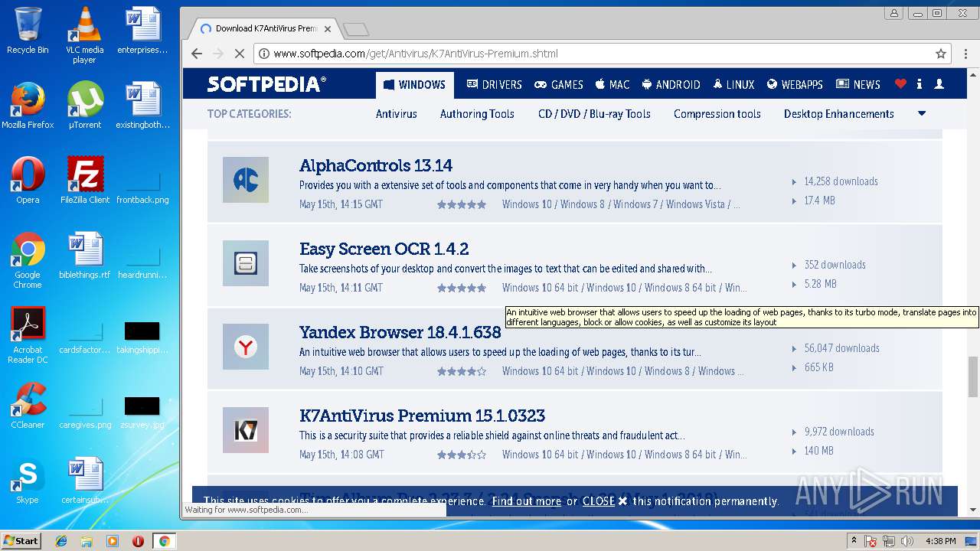This screenshot has height=551, width=980.
Task: Click the AlphaControls app icon
Action: point(246,180)
